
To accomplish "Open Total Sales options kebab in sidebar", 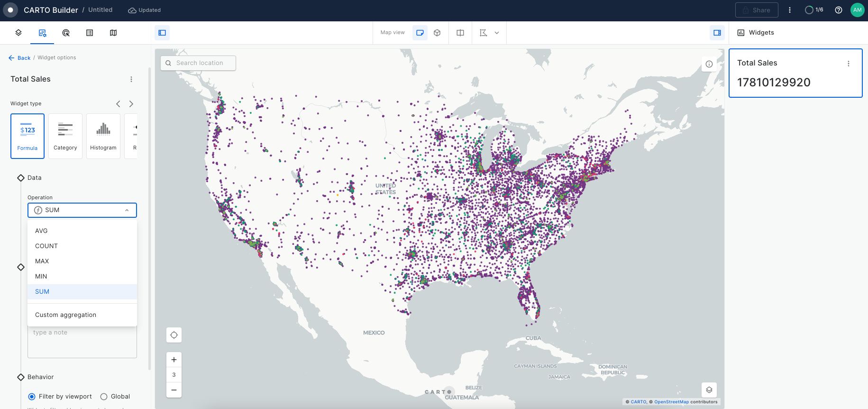I will pos(131,79).
